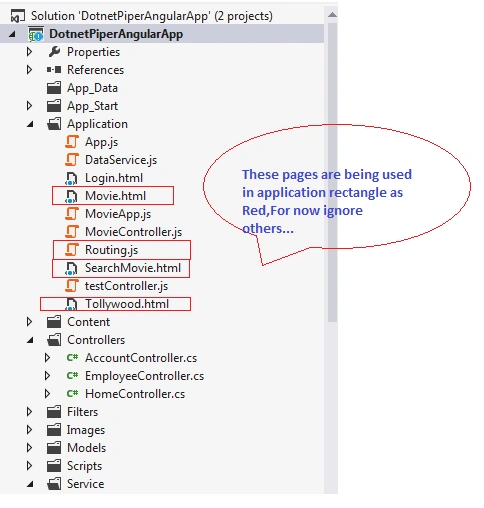Click the EmployeeController.cs C# icon
484x508 pixels.
72,376
